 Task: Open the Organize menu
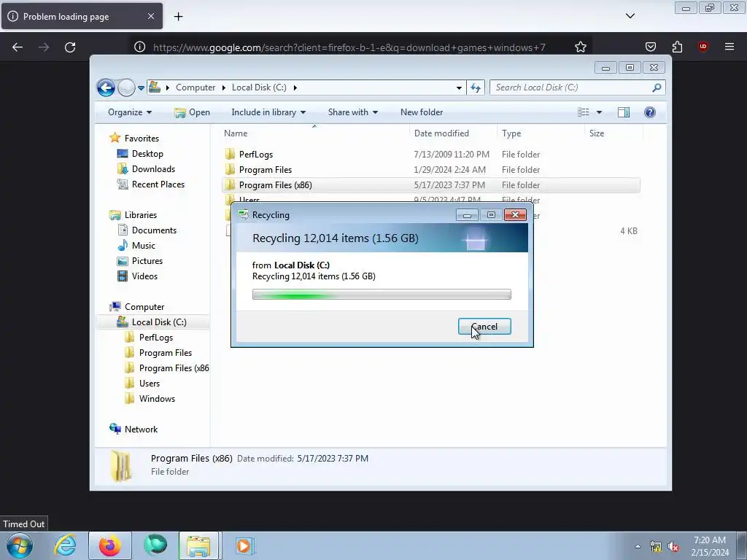click(130, 112)
